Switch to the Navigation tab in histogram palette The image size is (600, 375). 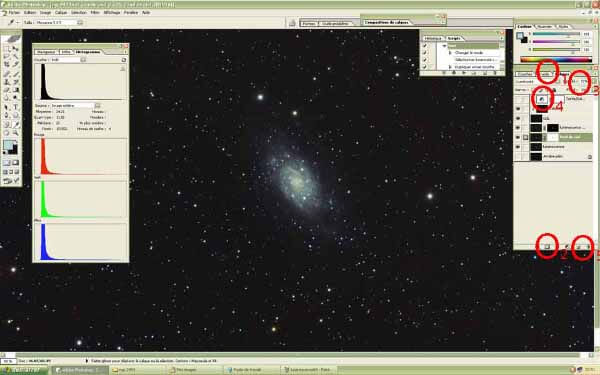click(46, 52)
